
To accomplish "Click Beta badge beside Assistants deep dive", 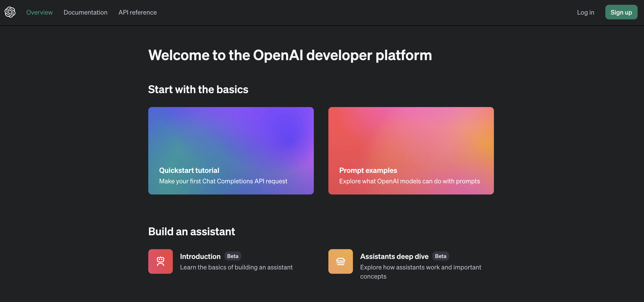I will [x=440, y=256].
